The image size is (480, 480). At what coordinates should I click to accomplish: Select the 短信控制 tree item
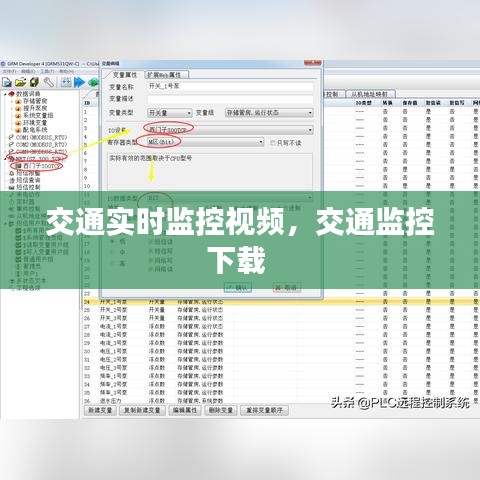click(28, 187)
